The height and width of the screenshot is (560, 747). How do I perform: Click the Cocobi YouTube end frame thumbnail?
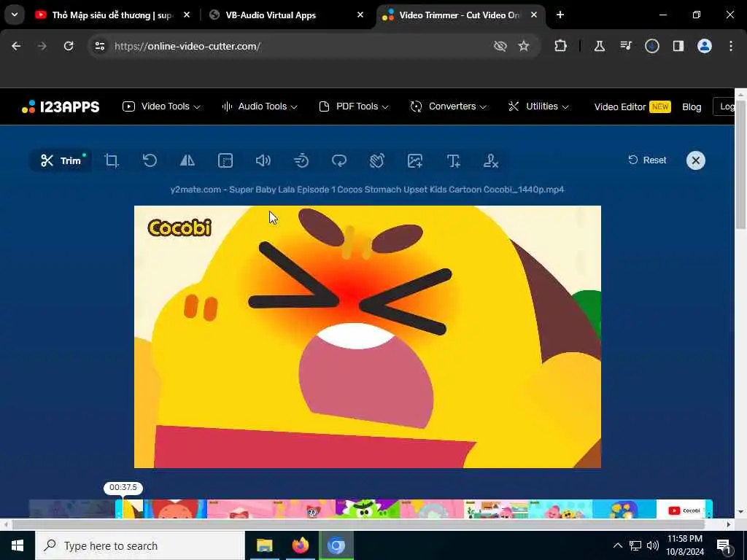[x=681, y=508]
